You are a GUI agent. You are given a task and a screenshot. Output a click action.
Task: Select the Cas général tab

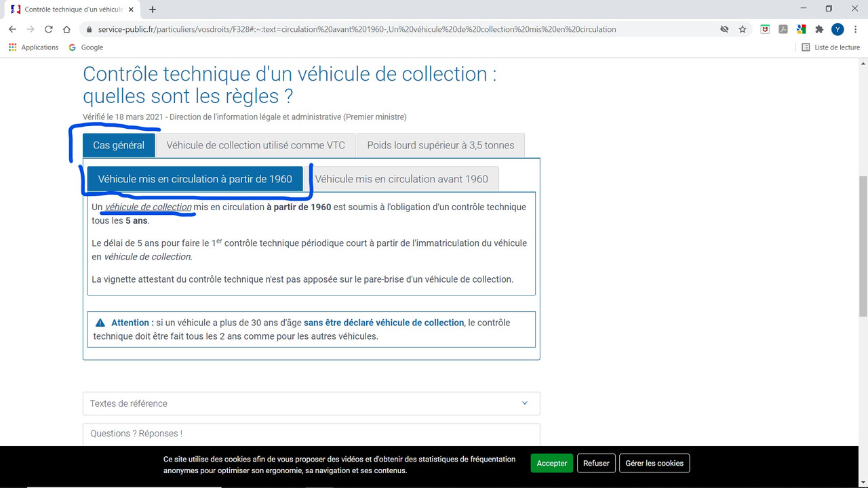(x=119, y=145)
